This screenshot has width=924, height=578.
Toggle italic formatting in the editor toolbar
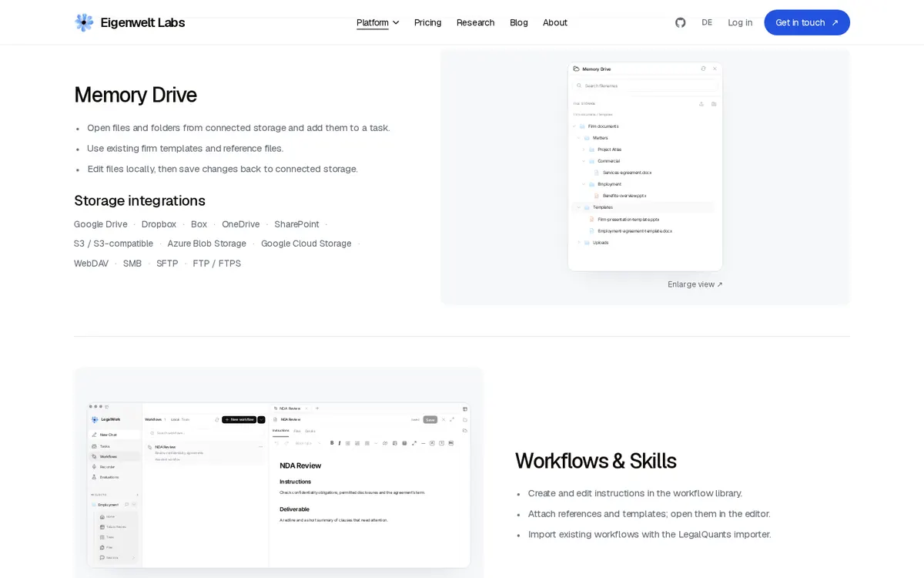340,443
